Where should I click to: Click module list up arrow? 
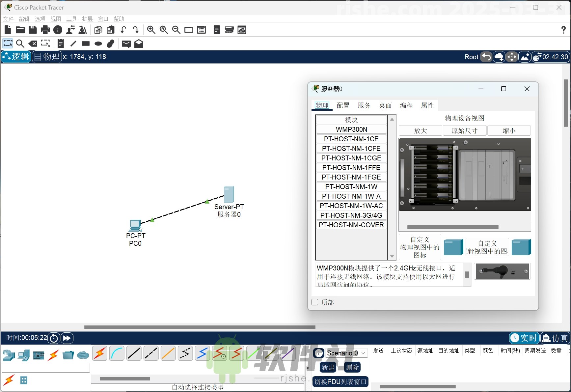392,119
